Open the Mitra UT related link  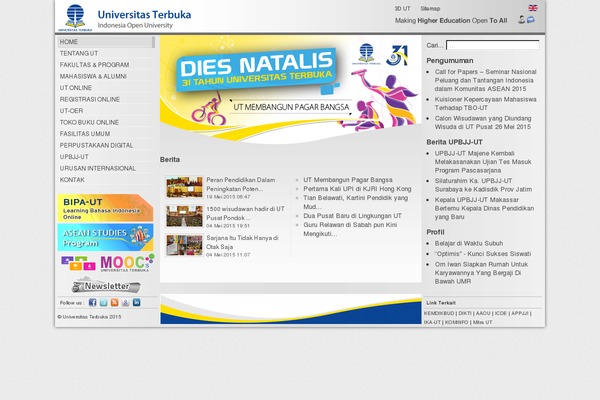(483, 322)
